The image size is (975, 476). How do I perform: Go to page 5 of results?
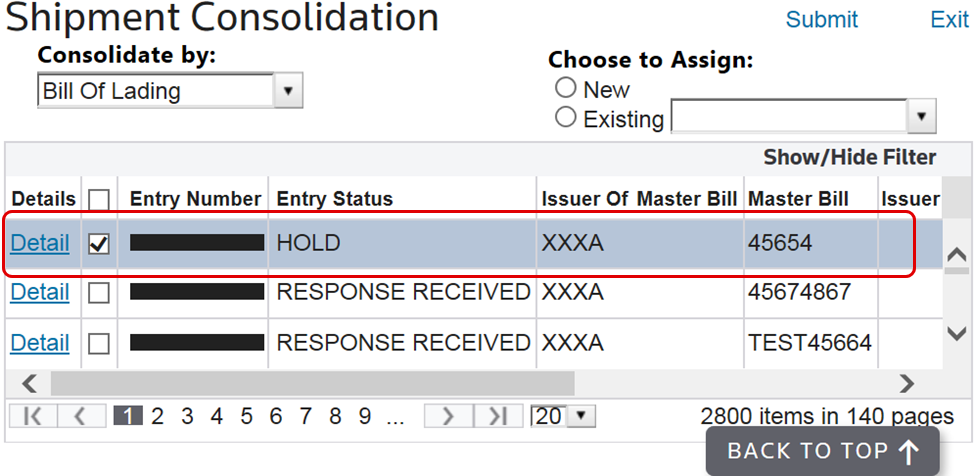tap(246, 416)
